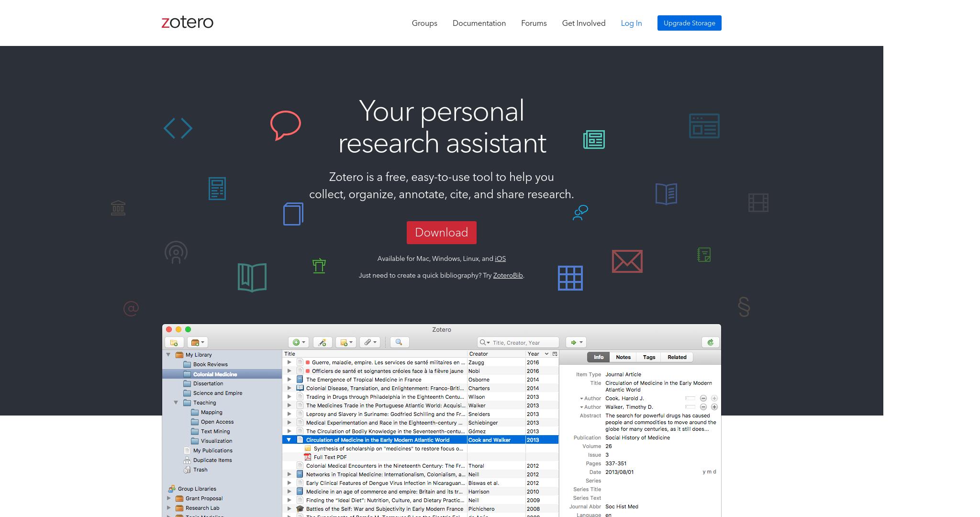The width and height of the screenshot is (980, 517).
Task: Follow the iOS link
Action: point(500,258)
